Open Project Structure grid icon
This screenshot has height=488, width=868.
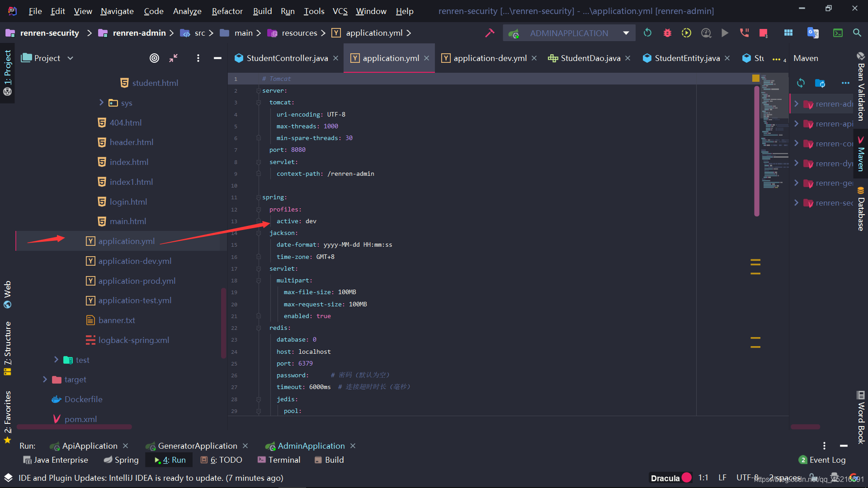(x=788, y=33)
